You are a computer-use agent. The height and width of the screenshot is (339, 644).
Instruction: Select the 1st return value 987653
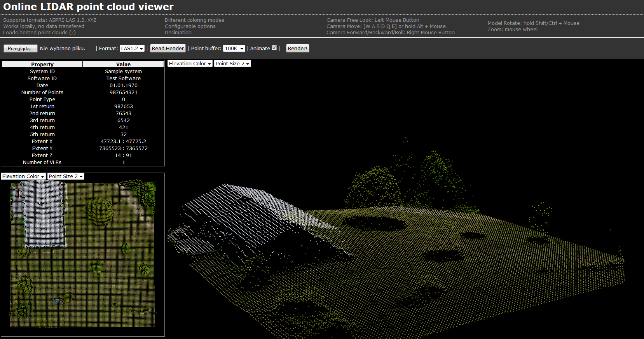click(123, 107)
